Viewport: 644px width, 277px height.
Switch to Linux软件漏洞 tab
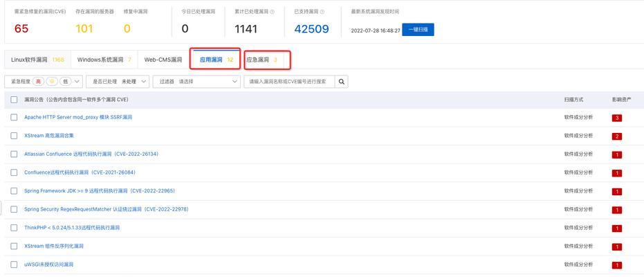click(x=37, y=60)
